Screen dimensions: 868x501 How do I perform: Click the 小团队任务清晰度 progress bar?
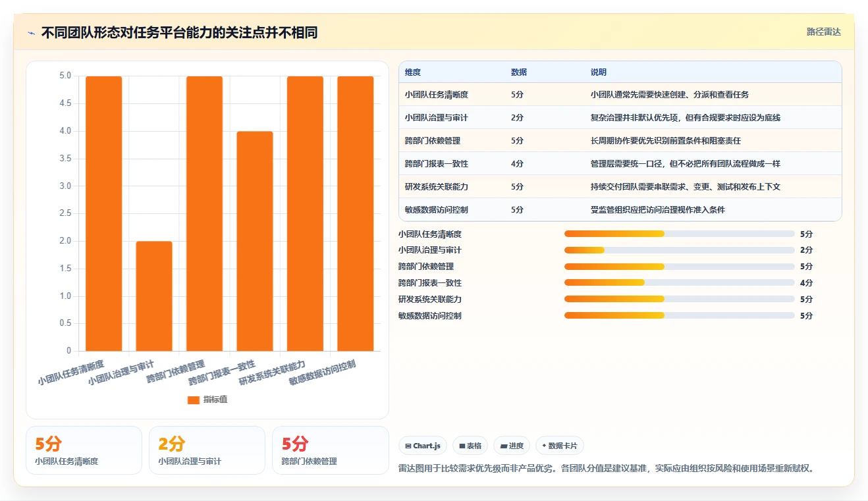[680, 234]
